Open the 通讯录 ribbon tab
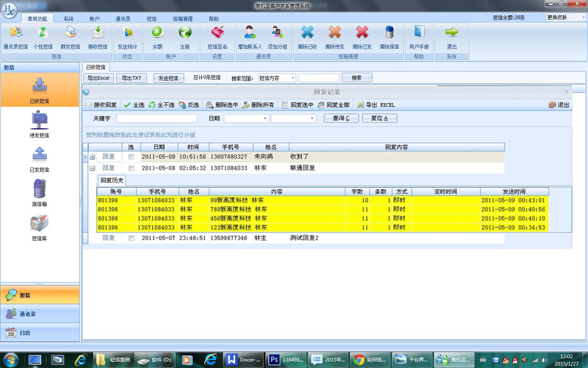Viewport: 588px width, 368px height. click(123, 19)
